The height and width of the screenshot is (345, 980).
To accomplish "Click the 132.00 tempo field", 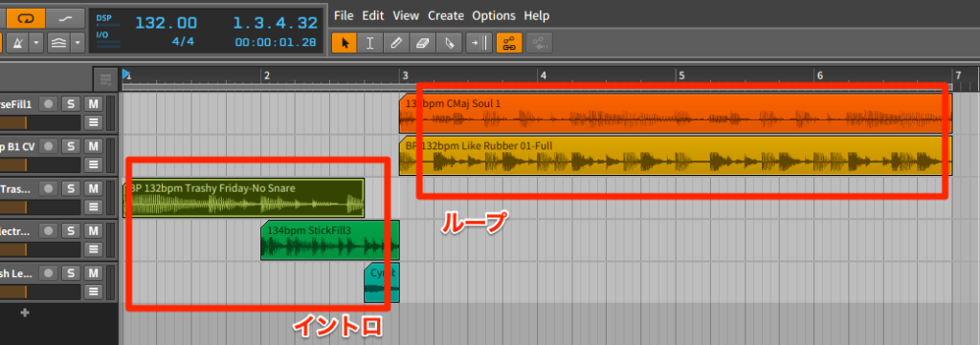I will click(167, 23).
